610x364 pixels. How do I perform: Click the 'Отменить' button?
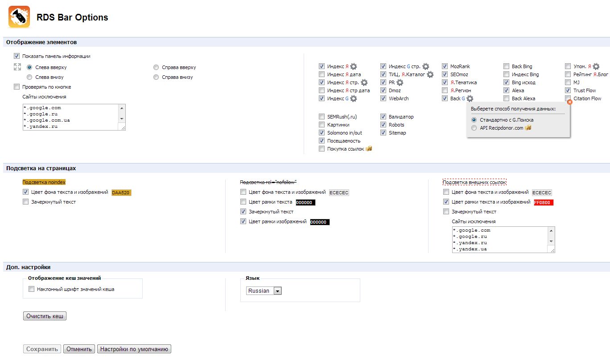point(79,349)
